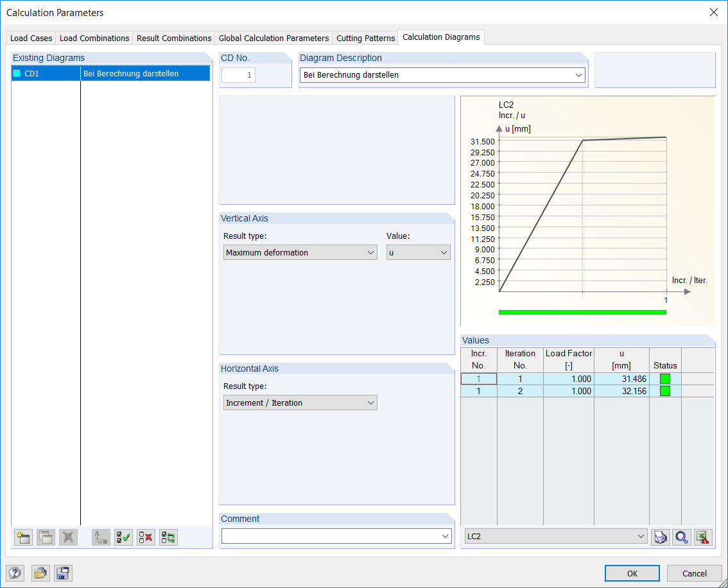Click the delete diagram X icon
Viewport: 728px width, 588px height.
click(x=68, y=537)
